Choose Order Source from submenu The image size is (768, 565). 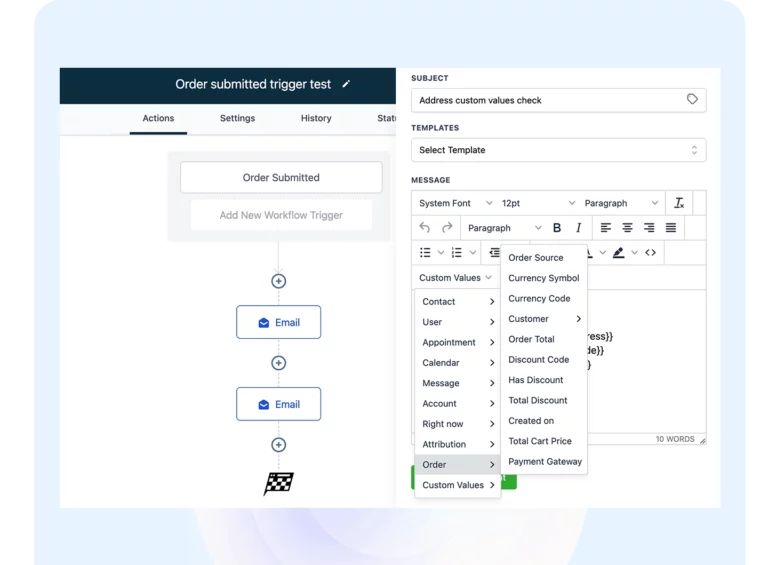pos(544,258)
